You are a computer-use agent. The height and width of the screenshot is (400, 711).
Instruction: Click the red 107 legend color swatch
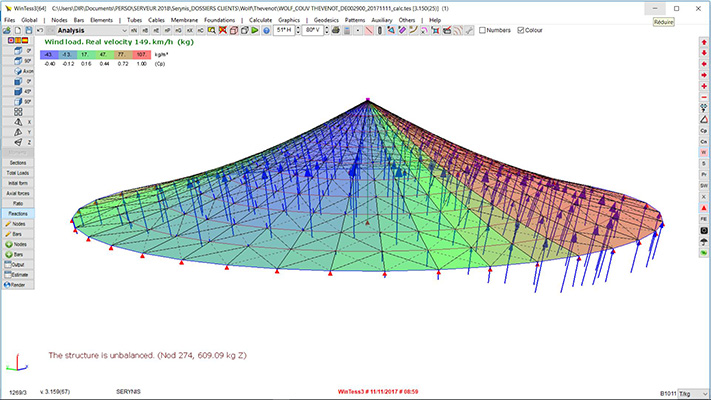coord(141,53)
